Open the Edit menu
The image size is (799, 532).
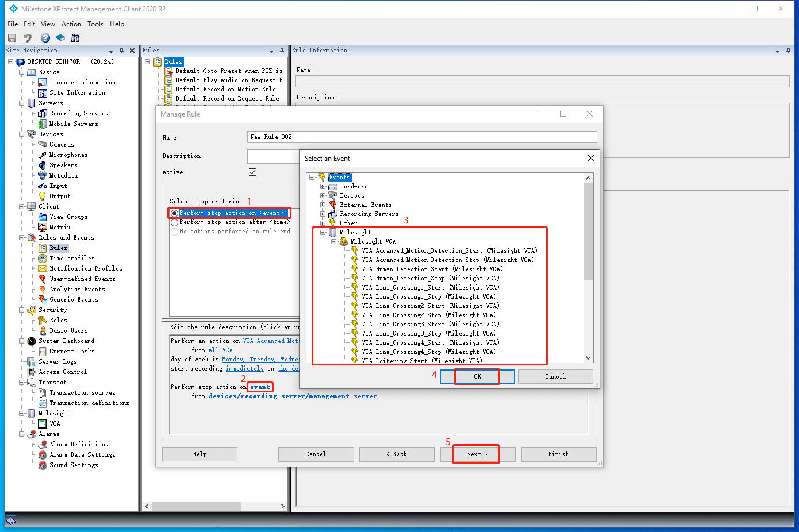click(x=29, y=24)
